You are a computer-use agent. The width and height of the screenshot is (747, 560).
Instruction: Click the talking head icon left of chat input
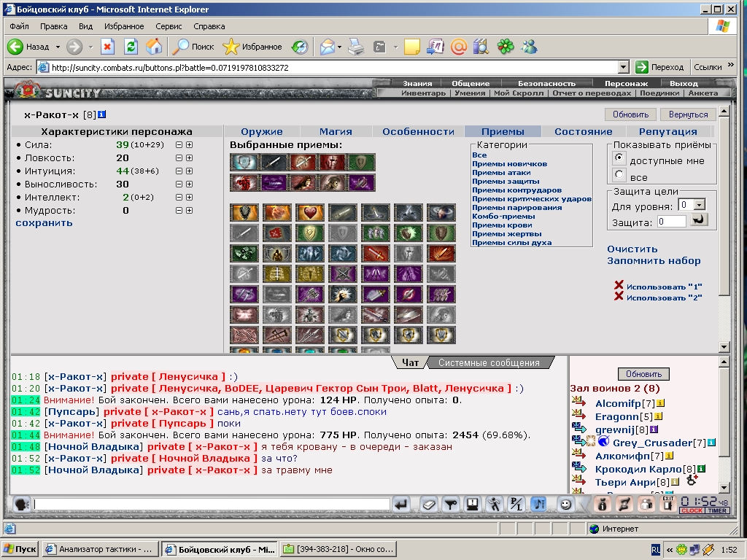pos(21,505)
